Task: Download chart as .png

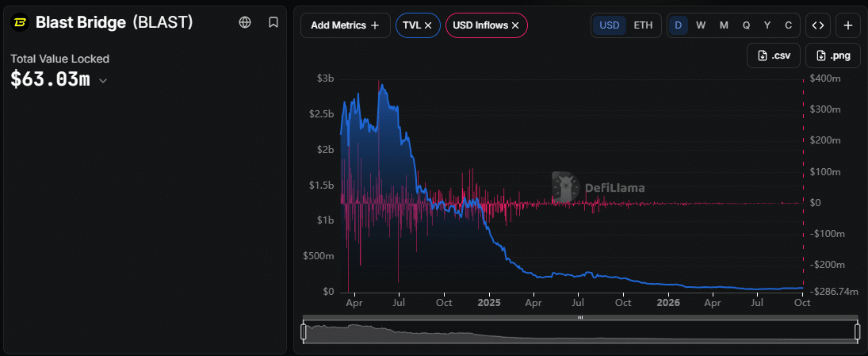Action: pyautogui.click(x=832, y=56)
